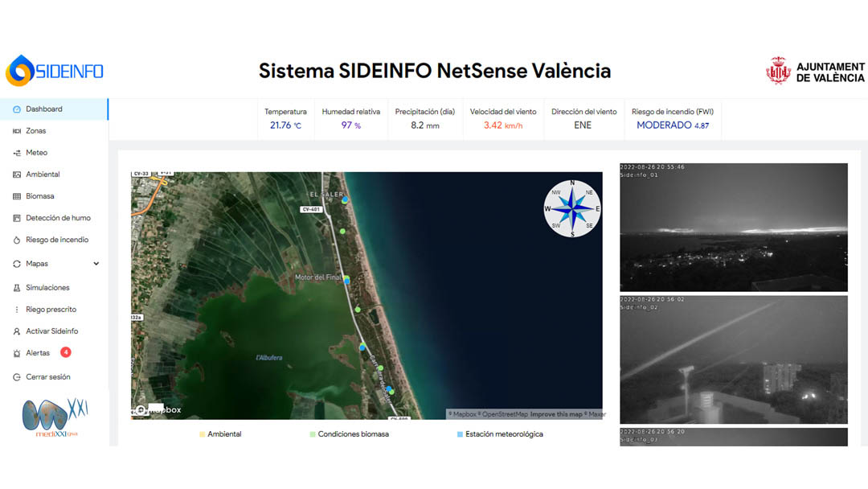The width and height of the screenshot is (868, 489).
Task: Click the SIDEINFO logo
Action: (55, 71)
